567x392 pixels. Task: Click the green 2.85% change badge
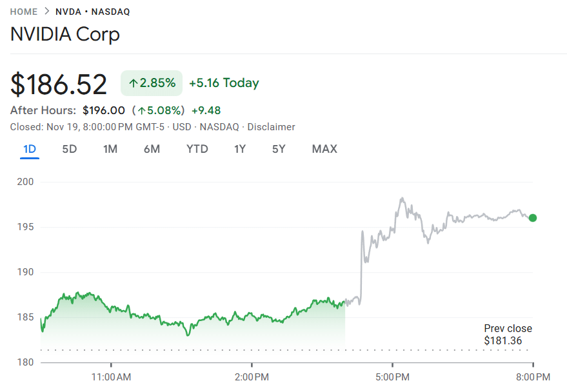(x=152, y=83)
